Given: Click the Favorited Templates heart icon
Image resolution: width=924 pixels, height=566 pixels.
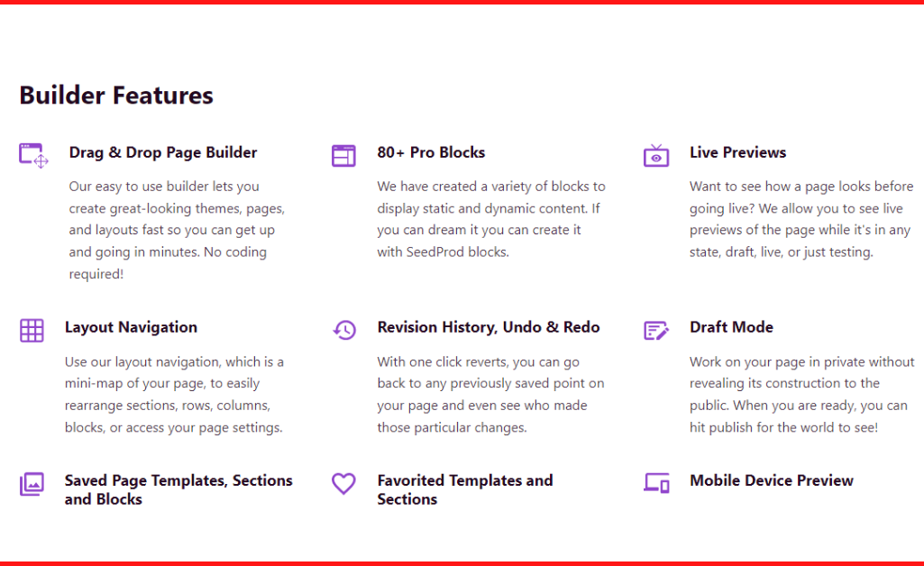Looking at the screenshot, I should coord(343,484).
